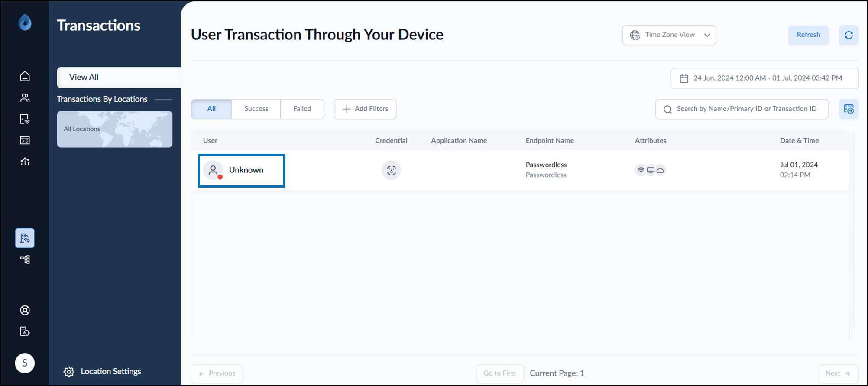Click the Go to First button

500,373
